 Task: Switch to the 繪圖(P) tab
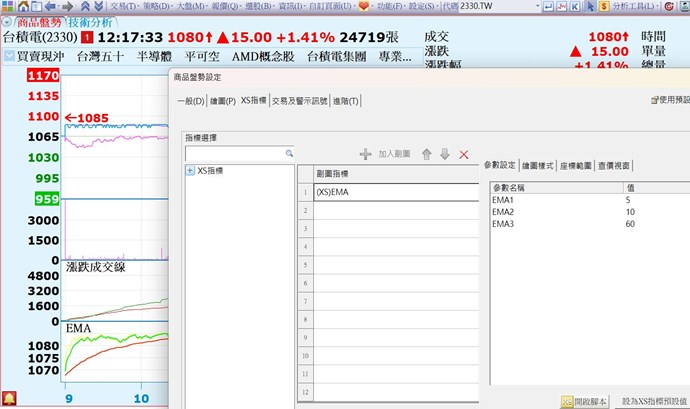(222, 101)
